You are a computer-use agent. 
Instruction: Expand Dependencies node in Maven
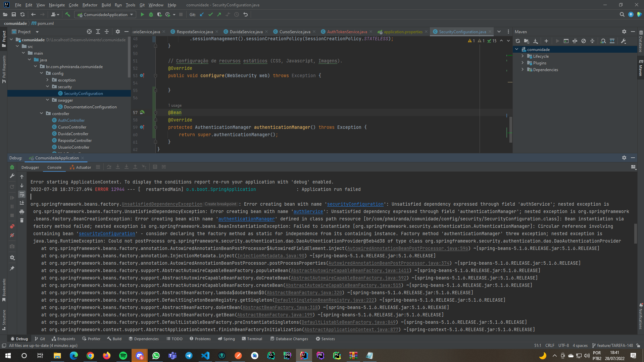[523, 69]
